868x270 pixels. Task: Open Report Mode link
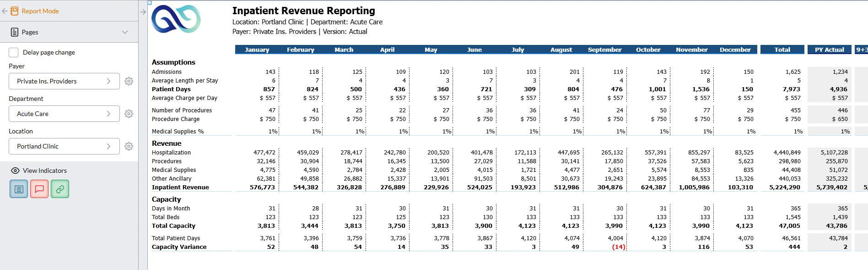40,11
